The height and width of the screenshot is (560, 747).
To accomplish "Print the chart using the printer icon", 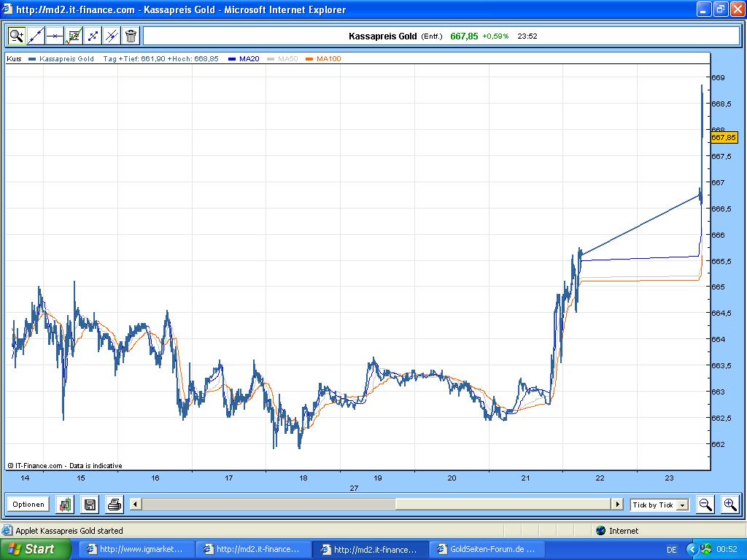I will (115, 505).
